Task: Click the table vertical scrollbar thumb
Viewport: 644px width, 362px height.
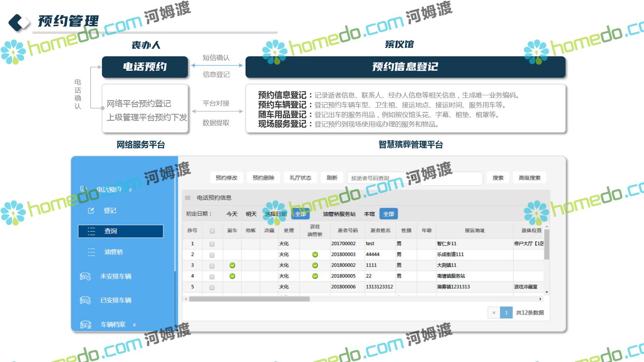Action: [547, 245]
